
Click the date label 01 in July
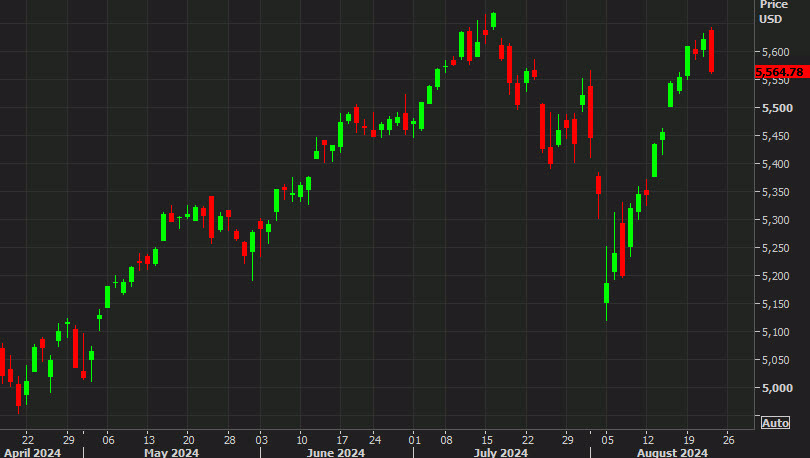click(414, 440)
